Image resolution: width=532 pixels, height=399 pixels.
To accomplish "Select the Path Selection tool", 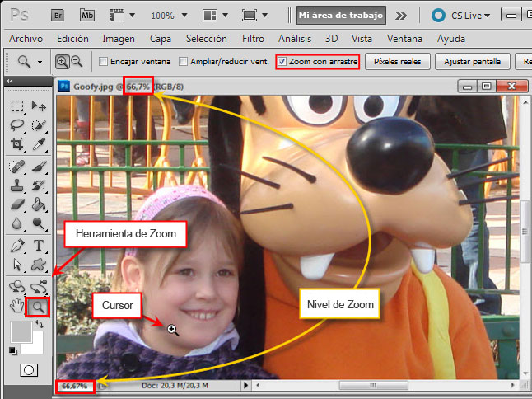I will (17, 265).
